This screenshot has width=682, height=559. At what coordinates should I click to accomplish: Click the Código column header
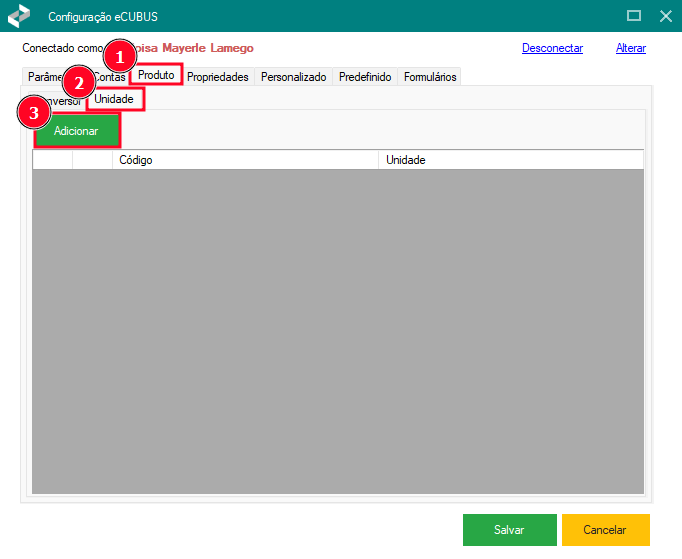click(x=244, y=160)
